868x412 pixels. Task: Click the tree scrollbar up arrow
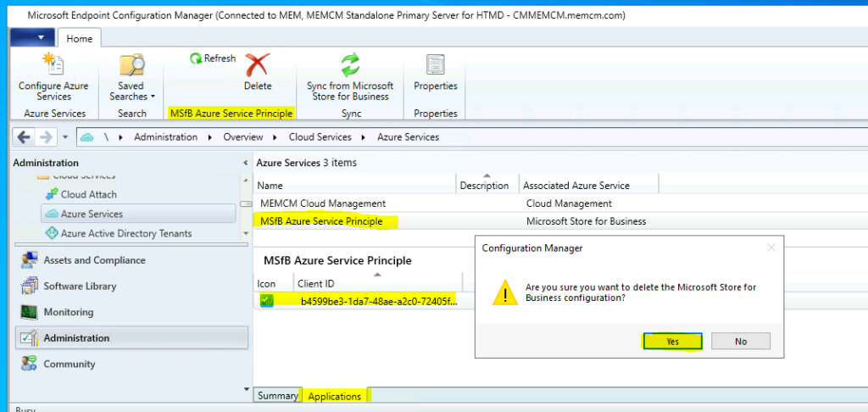[x=247, y=181]
